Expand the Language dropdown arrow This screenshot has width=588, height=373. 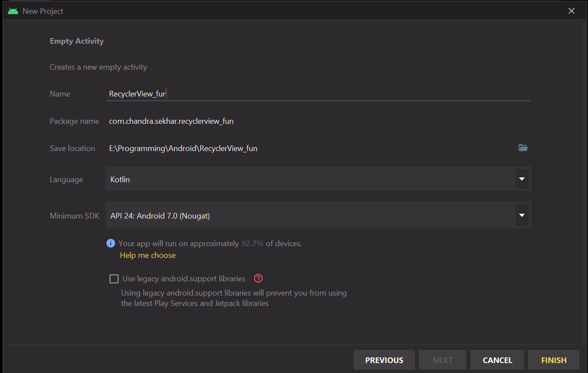pos(522,179)
